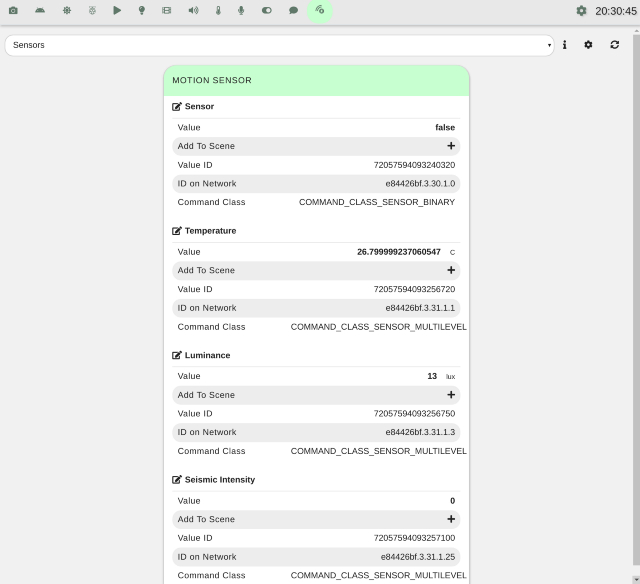Open network settings gear beside dropdown
This screenshot has height=584, width=640.
[588, 45]
